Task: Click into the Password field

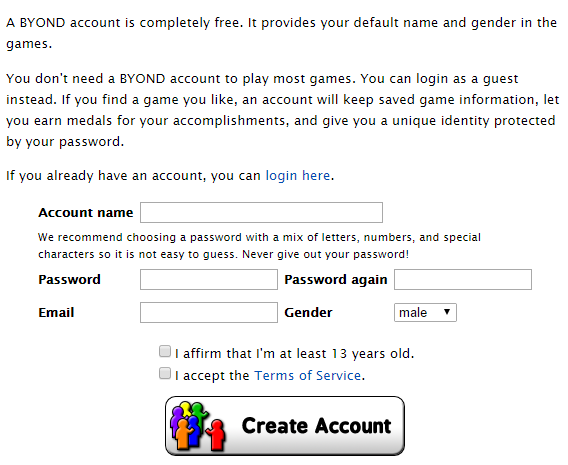Action: 209,280
